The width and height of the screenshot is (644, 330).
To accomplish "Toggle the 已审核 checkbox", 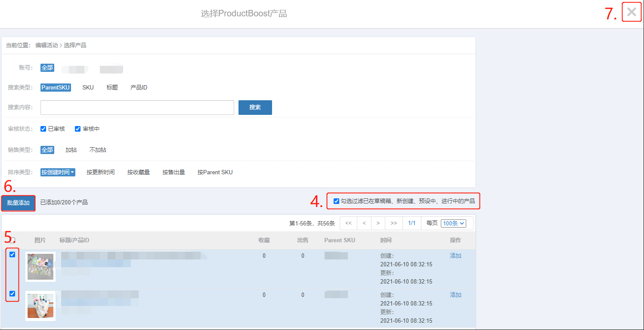I will 43,129.
